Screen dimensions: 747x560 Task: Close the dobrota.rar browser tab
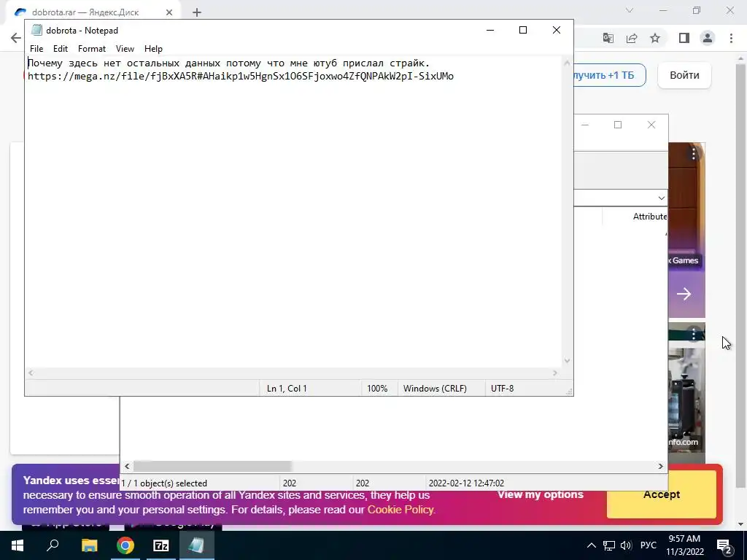169,12
